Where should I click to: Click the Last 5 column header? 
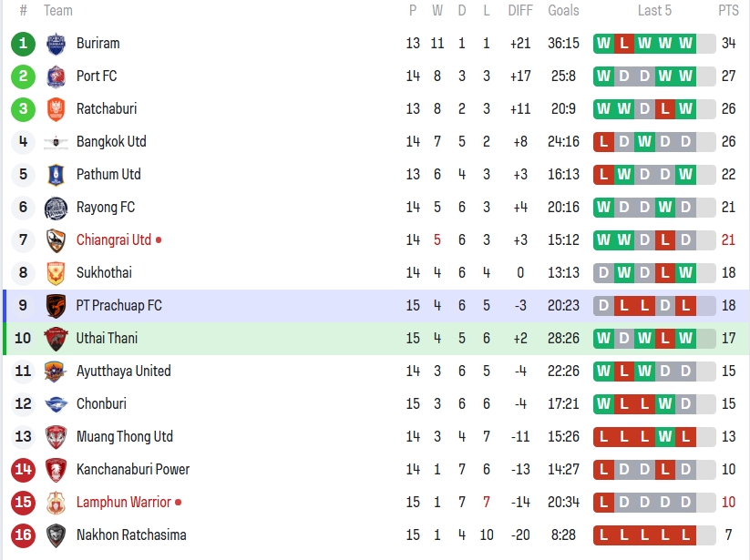654,11
